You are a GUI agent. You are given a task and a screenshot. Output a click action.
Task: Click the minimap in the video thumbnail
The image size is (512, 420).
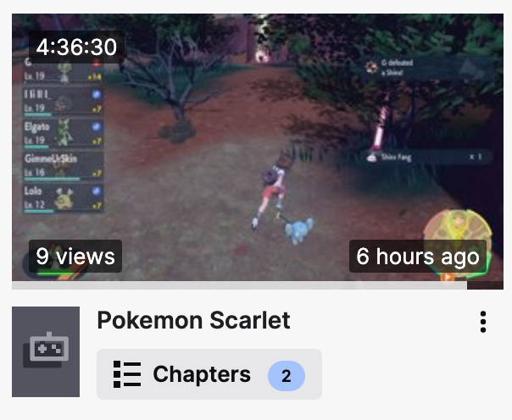pyautogui.click(x=457, y=243)
